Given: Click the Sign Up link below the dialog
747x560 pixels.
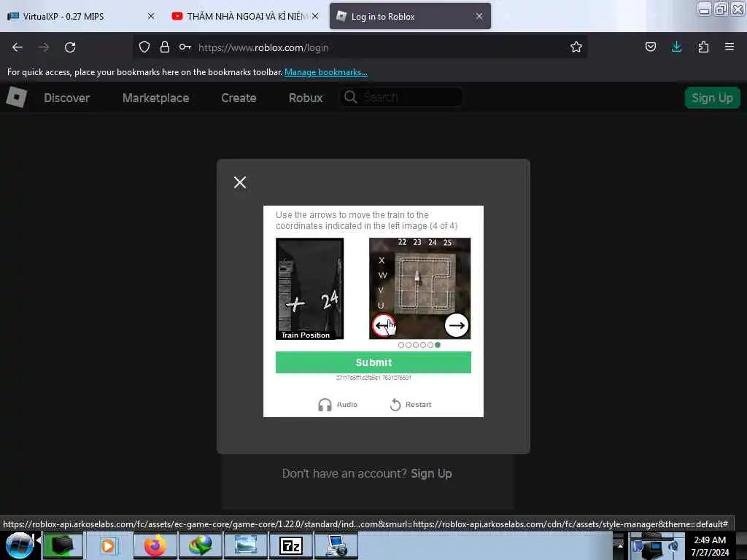Looking at the screenshot, I should pos(431,473).
